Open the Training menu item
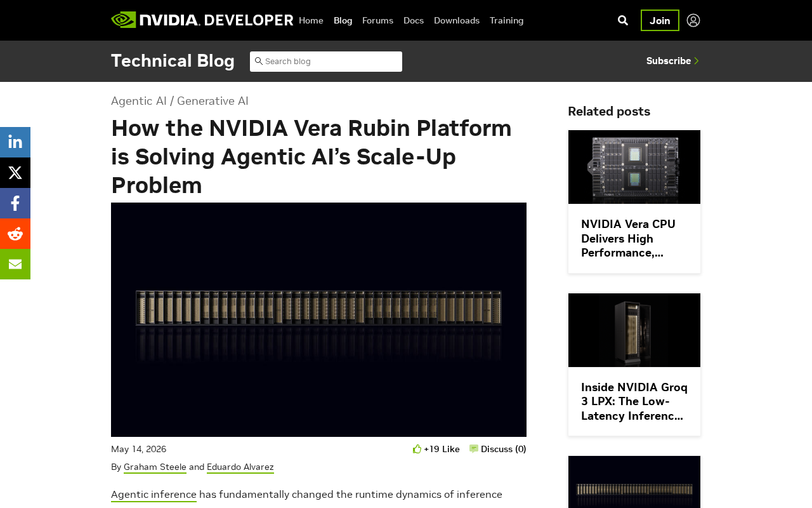Screen dimensions: 812x508 (507, 20)
